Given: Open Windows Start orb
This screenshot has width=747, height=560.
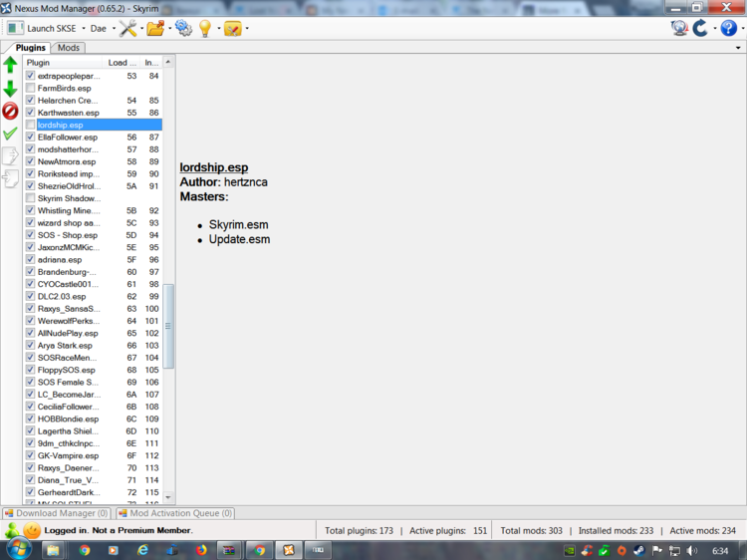Looking at the screenshot, I should pos(18,549).
